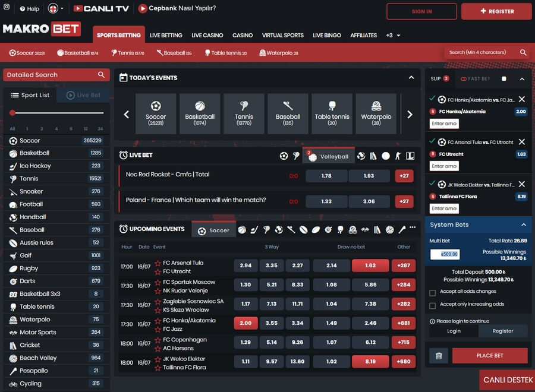The width and height of the screenshot is (535, 392).
Task: Open the Waterpolo card in Today's Events
Action: [x=376, y=114]
